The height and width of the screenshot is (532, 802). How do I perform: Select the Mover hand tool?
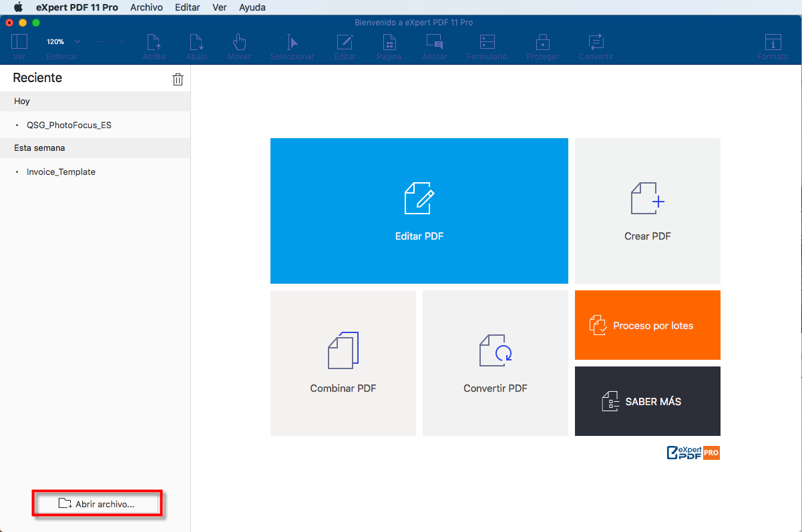point(239,42)
